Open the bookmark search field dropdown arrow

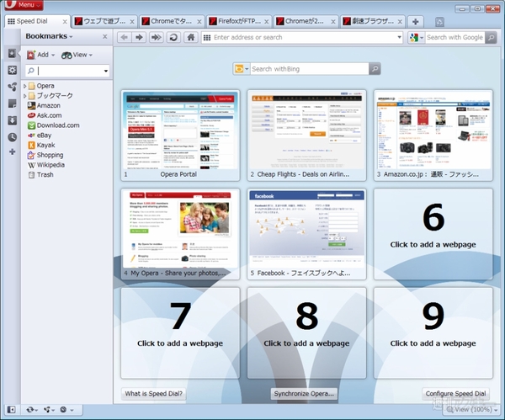tap(106, 71)
